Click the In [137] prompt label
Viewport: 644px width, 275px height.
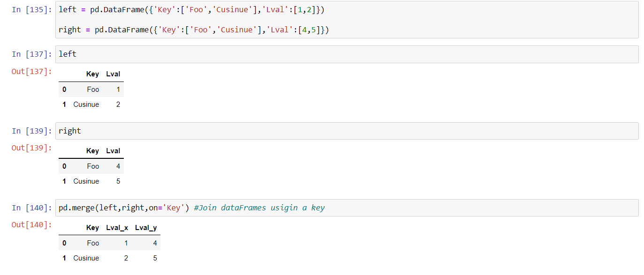(x=31, y=54)
